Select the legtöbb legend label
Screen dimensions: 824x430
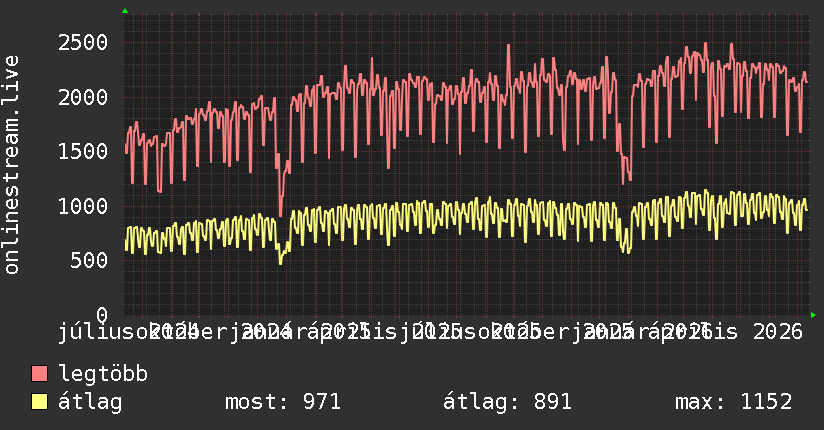tap(103, 373)
